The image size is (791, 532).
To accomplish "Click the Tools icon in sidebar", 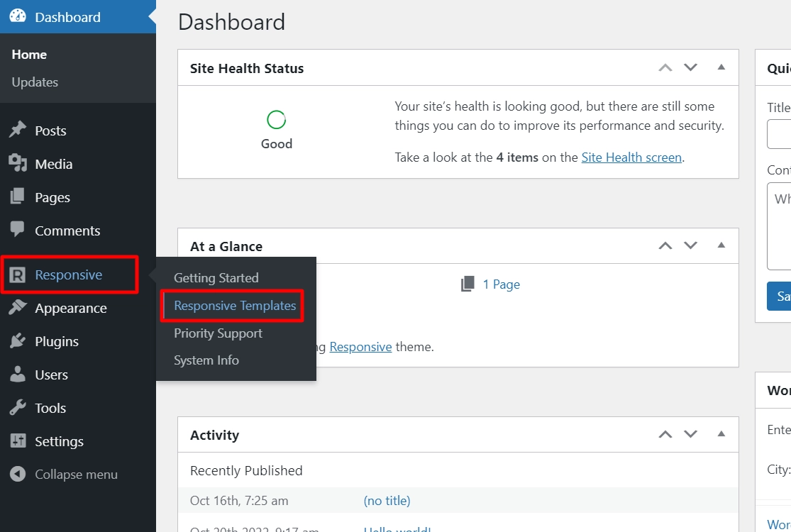I will click(x=23, y=407).
